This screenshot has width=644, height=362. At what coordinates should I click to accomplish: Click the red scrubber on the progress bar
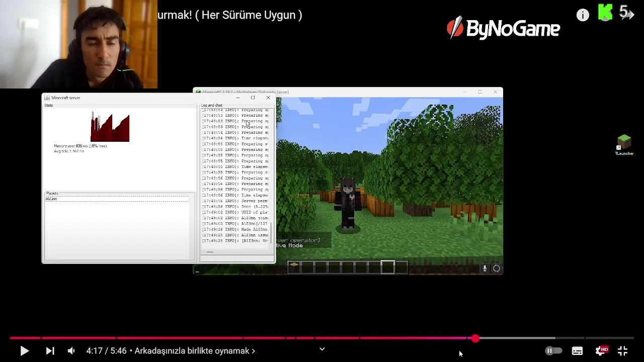[x=475, y=338]
